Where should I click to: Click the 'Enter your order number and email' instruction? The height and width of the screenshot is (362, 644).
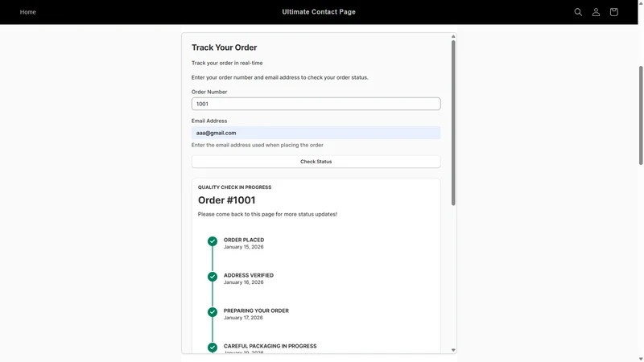(279, 77)
